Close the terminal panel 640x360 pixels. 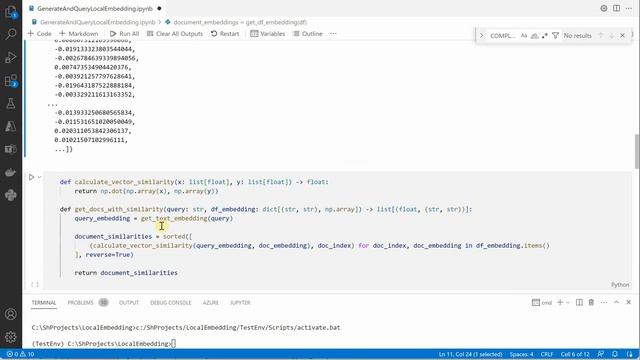629,302
